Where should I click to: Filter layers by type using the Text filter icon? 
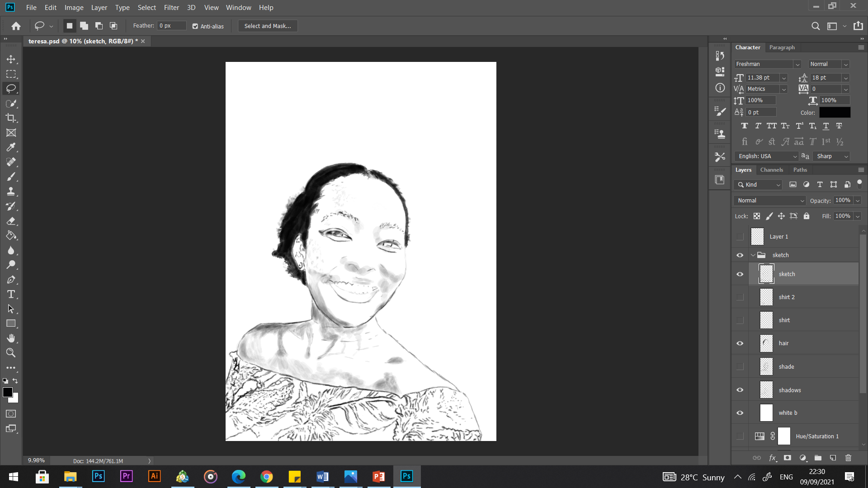tap(819, 185)
